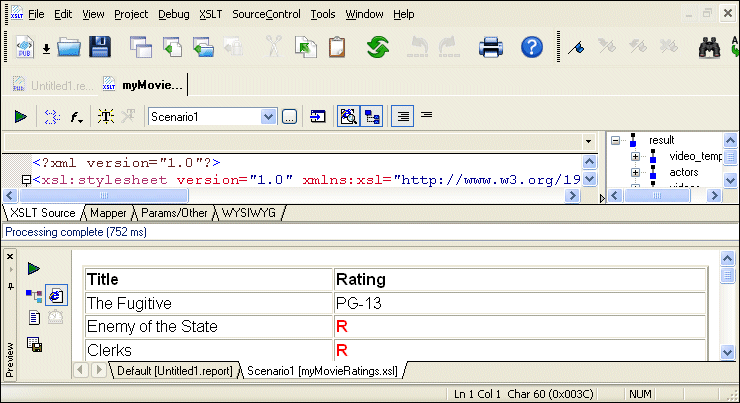This screenshot has width=740, height=403.
Task: Click the ellipsis button next to Scenario1
Action: (289, 117)
